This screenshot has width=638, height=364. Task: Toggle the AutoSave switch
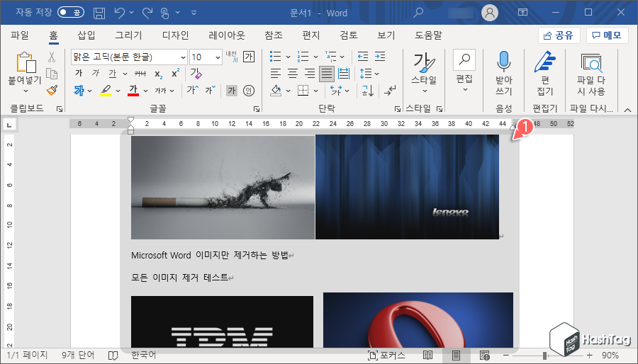tap(70, 13)
